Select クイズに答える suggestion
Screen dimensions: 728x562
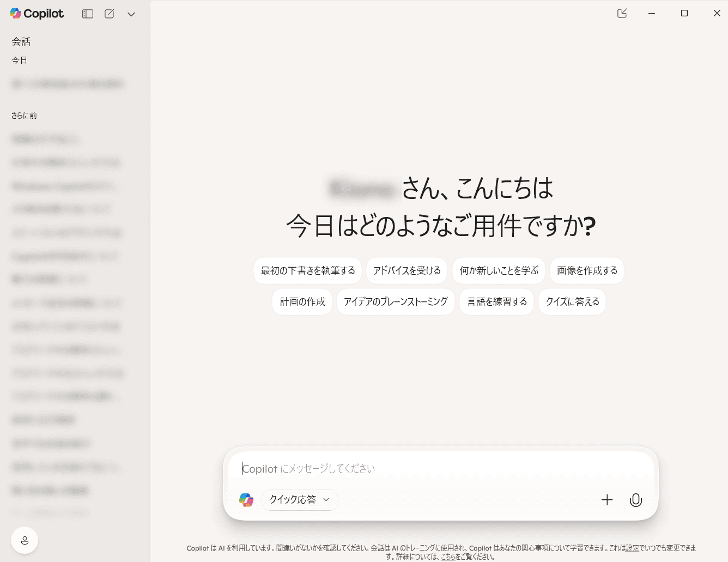(x=572, y=302)
